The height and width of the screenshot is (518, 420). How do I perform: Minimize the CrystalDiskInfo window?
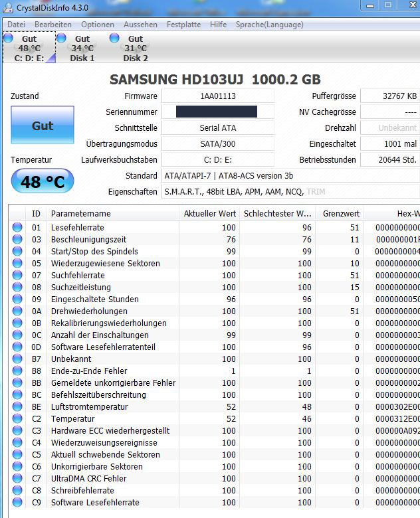(x=370, y=5)
